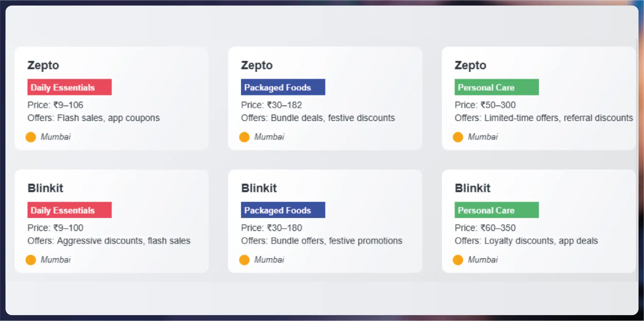The image size is (644, 321).
Task: Select Zepto's blue Packaged Foods tag
Action: (x=283, y=87)
